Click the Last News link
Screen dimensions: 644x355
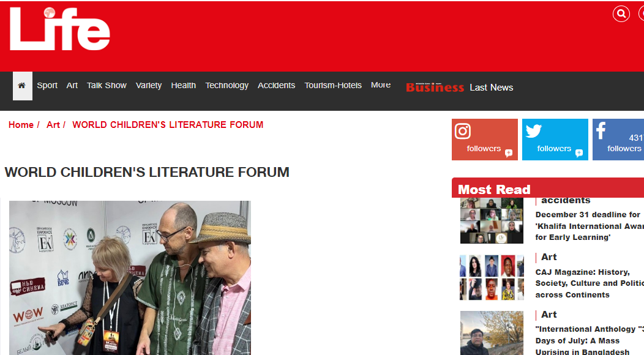(492, 88)
